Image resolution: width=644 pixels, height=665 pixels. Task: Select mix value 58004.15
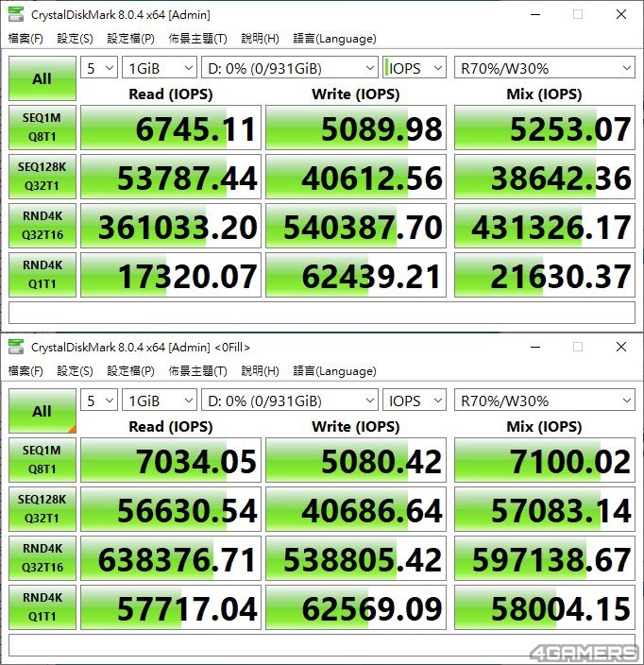coord(544,607)
